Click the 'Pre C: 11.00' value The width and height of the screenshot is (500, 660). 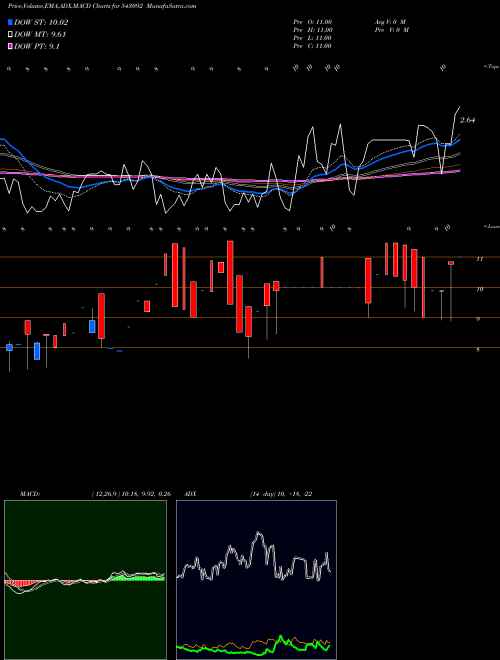point(313,46)
